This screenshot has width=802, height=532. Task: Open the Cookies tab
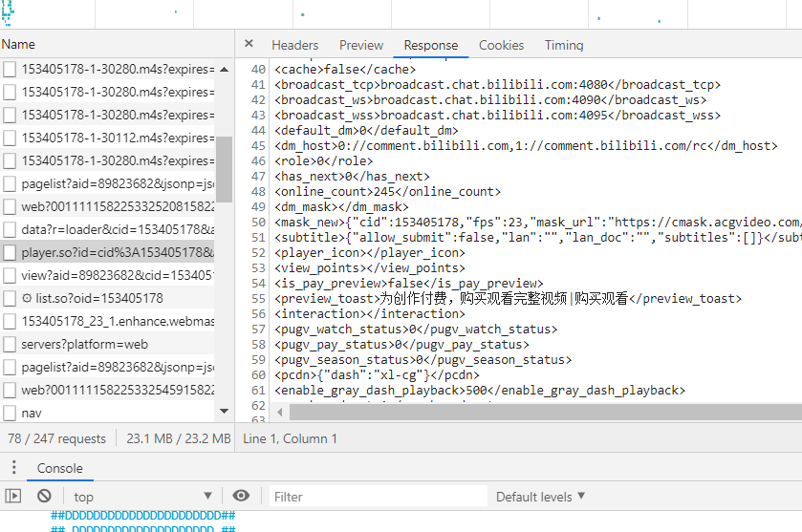pos(501,45)
